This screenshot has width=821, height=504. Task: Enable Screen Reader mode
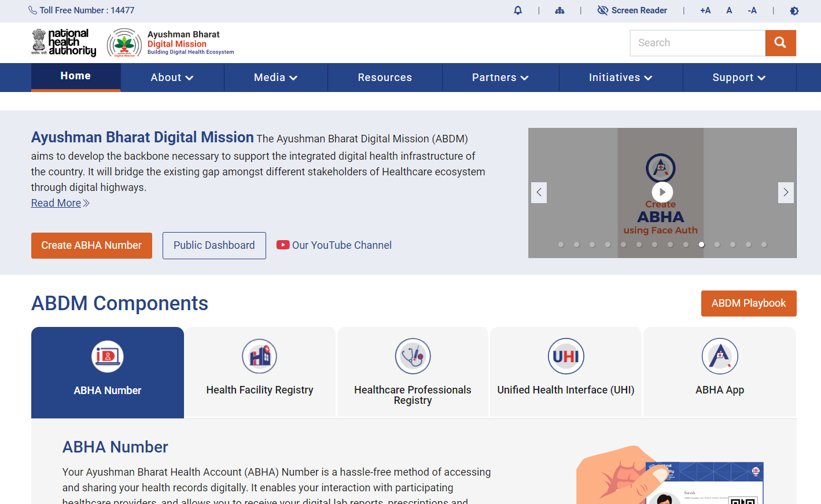tap(632, 10)
